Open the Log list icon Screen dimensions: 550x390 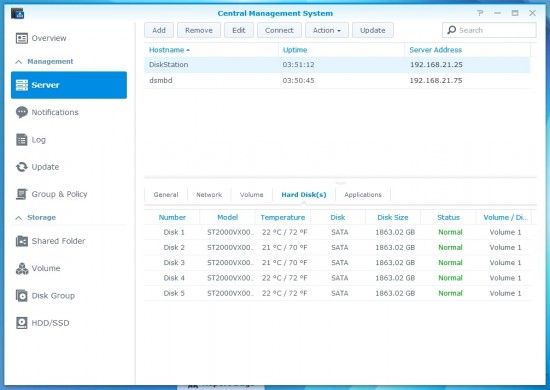[x=22, y=140]
